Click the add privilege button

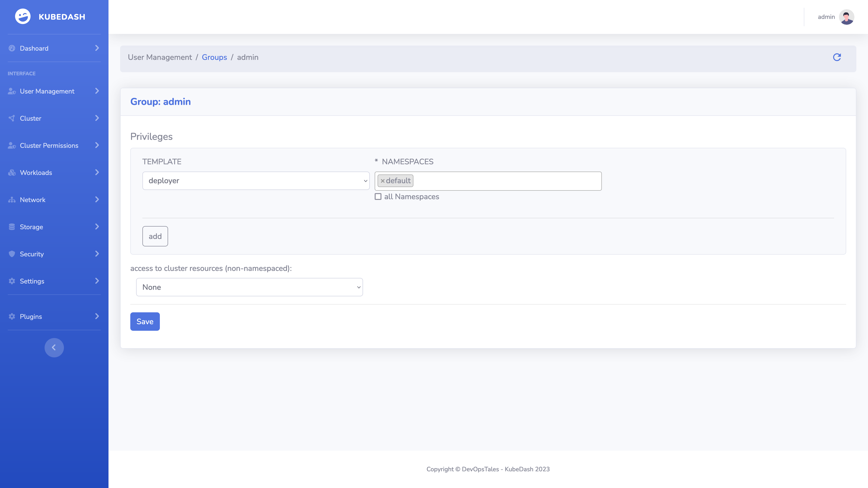155,236
